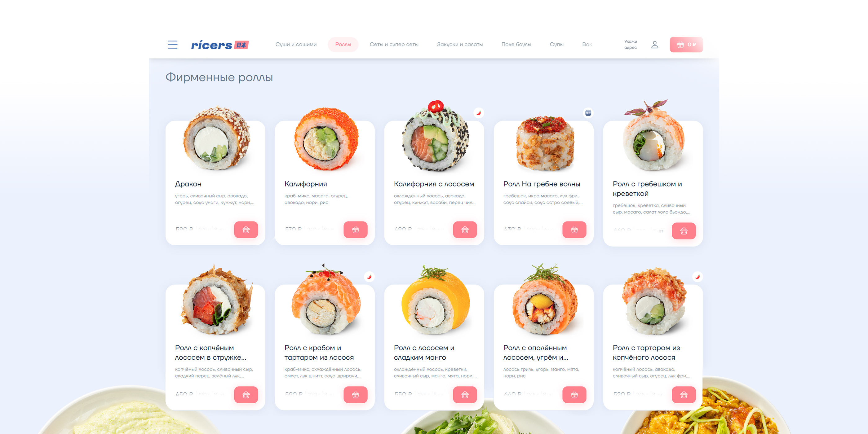Add Ролл На гребне волны to basket
868x434 pixels.
(574, 230)
